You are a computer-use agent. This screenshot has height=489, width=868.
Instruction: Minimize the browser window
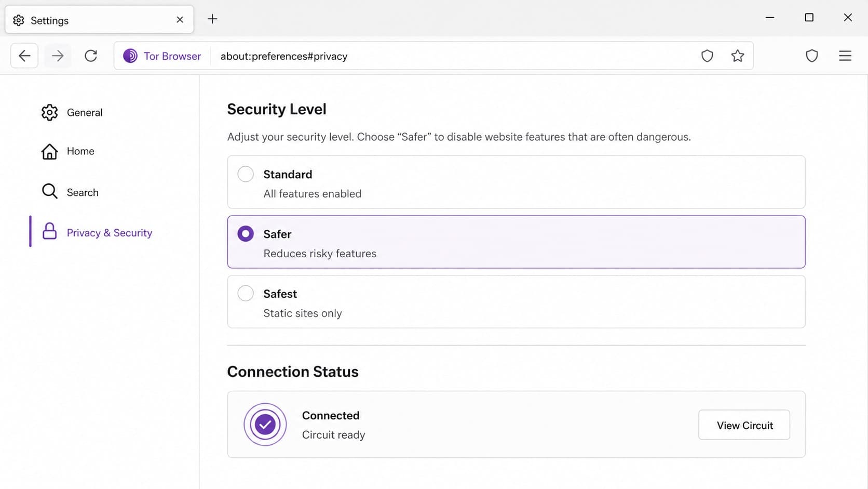click(770, 17)
